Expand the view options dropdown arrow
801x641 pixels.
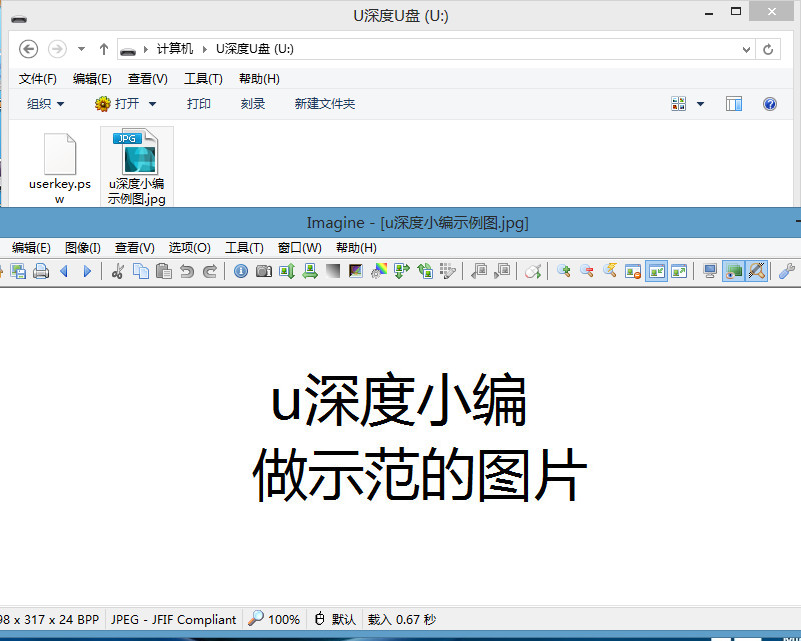700,104
